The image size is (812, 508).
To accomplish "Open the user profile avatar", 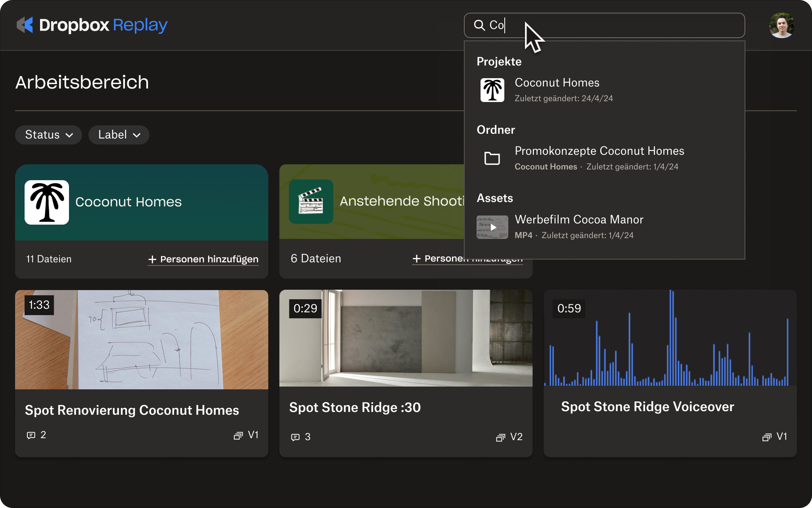I will [x=781, y=25].
